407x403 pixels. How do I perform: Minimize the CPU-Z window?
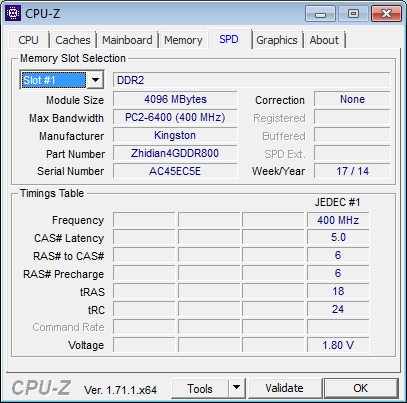(320, 14)
